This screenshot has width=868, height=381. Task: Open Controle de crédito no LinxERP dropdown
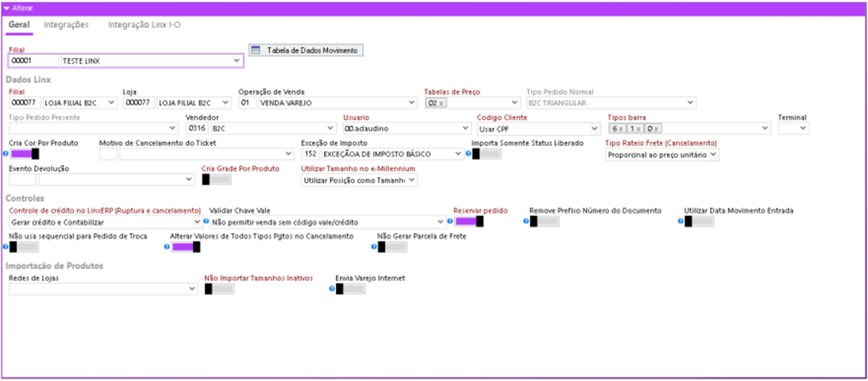click(x=199, y=221)
